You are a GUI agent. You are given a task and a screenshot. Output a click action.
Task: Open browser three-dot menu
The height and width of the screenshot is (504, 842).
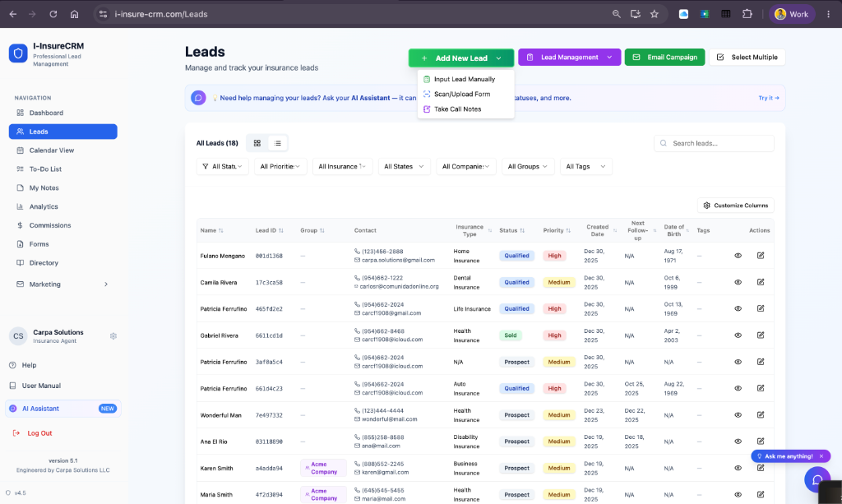pyautogui.click(x=829, y=14)
